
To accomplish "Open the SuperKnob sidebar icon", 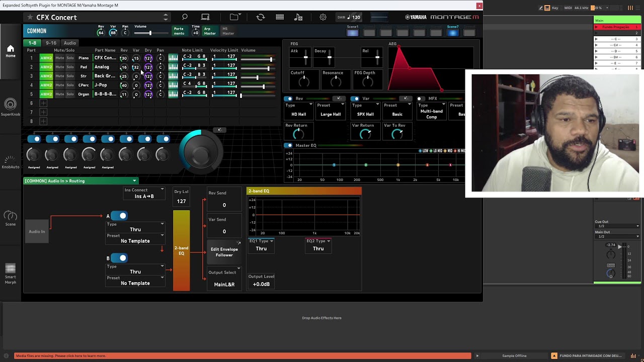I will point(10,107).
